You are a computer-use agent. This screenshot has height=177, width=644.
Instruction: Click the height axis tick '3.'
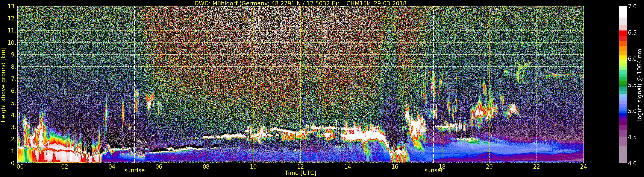pyautogui.click(x=14, y=127)
